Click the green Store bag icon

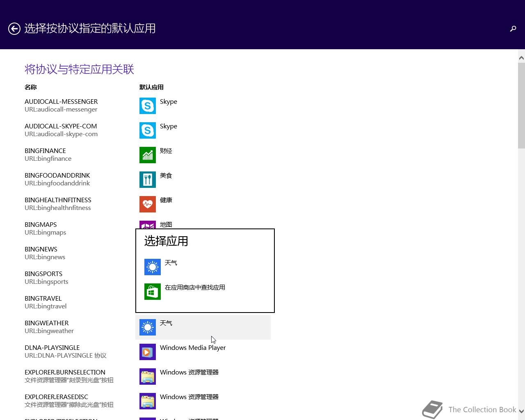pyautogui.click(x=153, y=292)
